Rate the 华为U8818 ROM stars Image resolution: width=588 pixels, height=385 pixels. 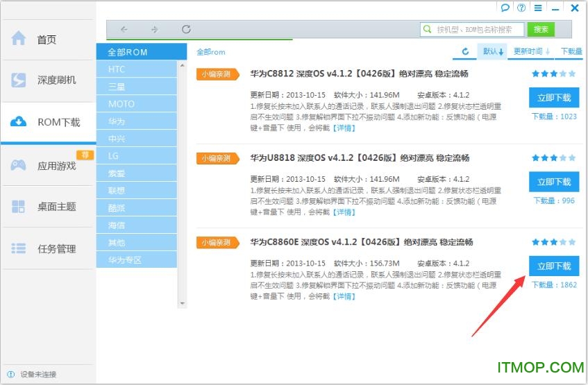553,158
